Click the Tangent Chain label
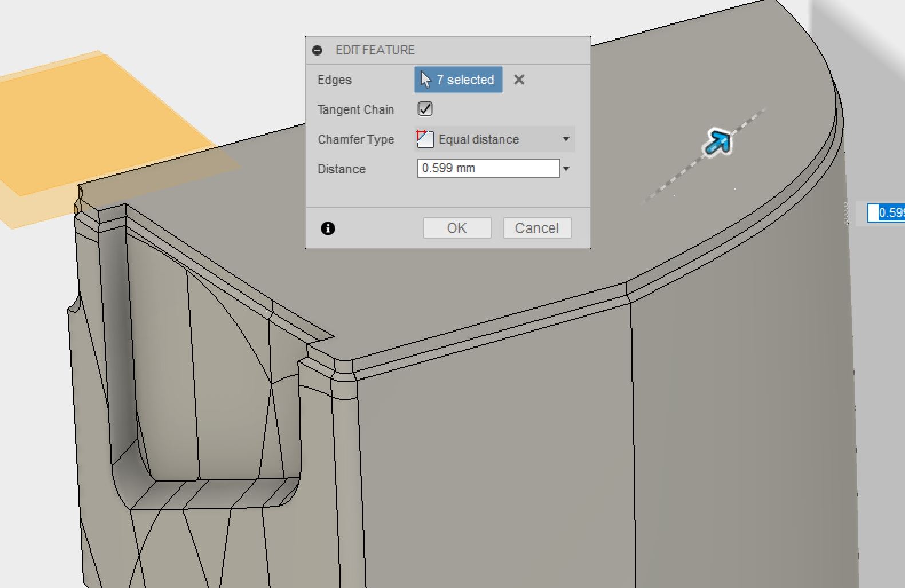 pyautogui.click(x=355, y=109)
